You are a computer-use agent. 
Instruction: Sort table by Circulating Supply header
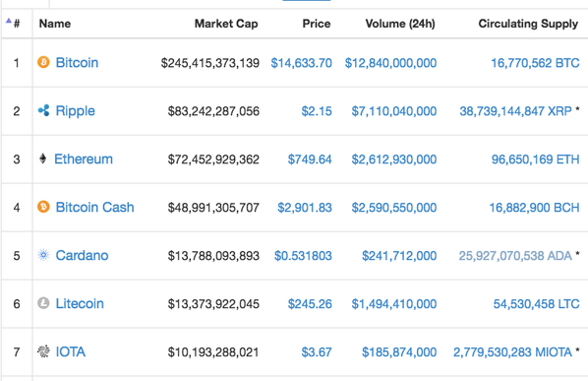(x=528, y=24)
